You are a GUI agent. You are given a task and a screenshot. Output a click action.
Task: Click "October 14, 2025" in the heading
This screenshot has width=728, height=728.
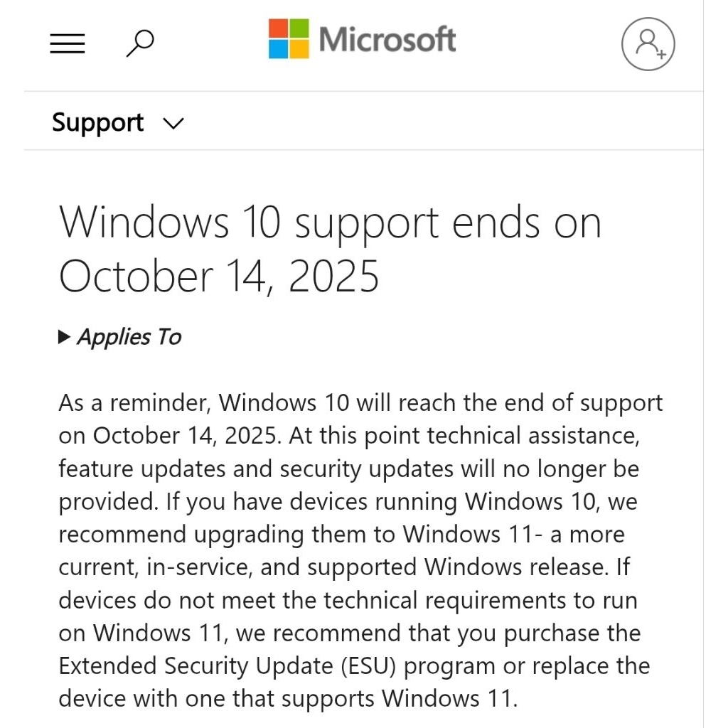click(x=218, y=277)
